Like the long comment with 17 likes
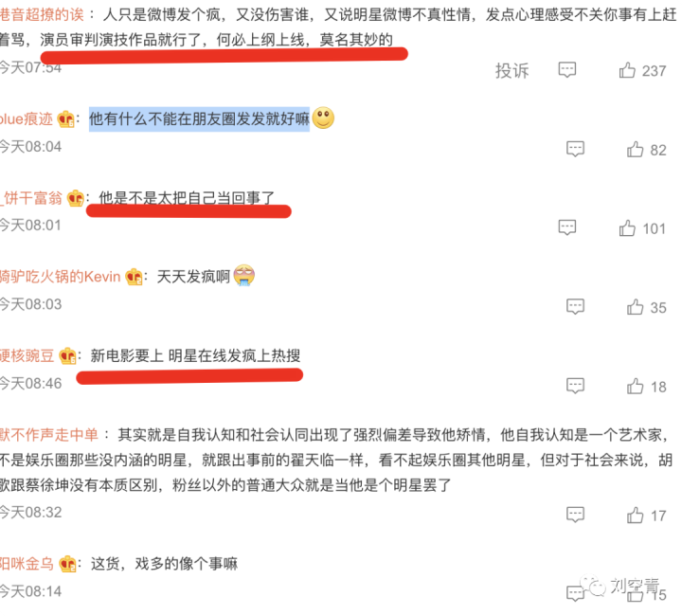The image size is (682, 616). pyautogui.click(x=635, y=516)
